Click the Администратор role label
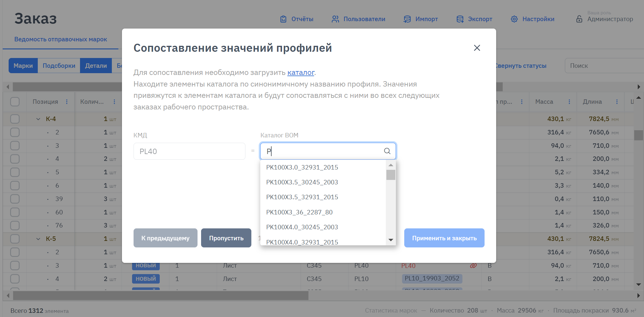The width and height of the screenshot is (644, 317). (610, 19)
